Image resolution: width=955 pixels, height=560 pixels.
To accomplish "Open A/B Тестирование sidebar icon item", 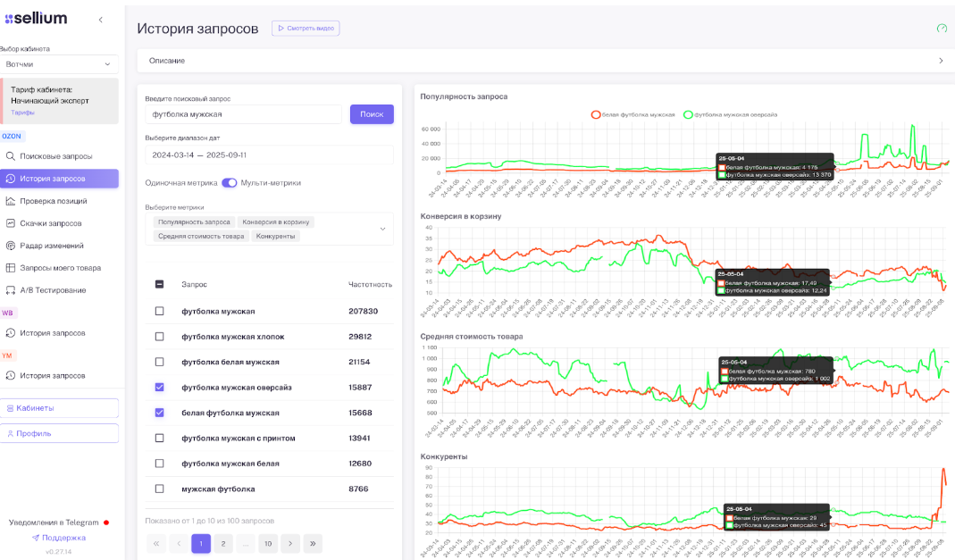I will (x=11, y=290).
